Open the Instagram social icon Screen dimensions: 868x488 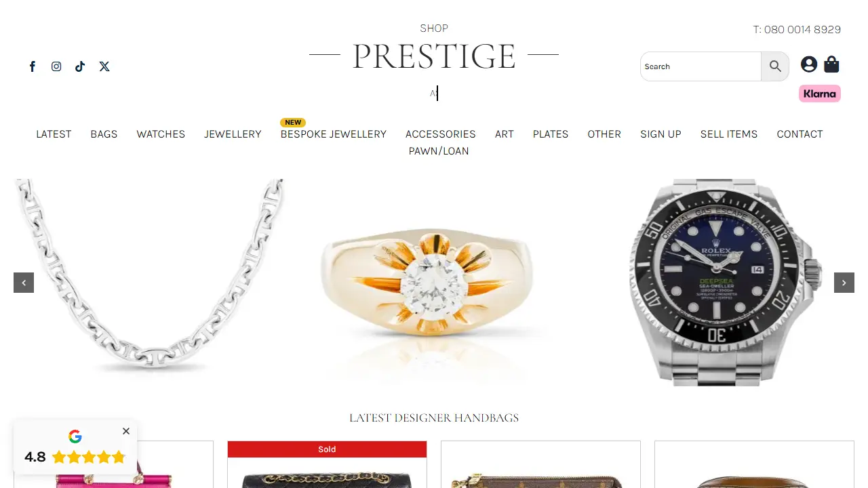coord(56,66)
